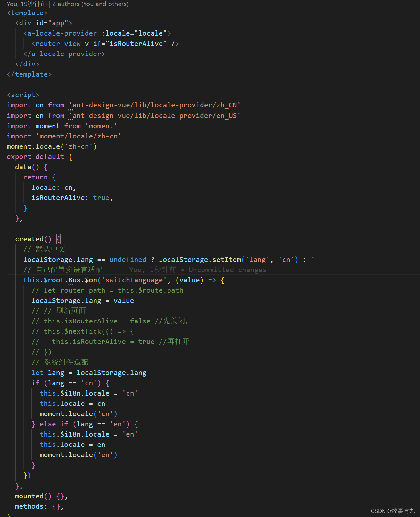The width and height of the screenshot is (420, 517).
Task: Click the router-view v-if line
Action: tap(105, 44)
